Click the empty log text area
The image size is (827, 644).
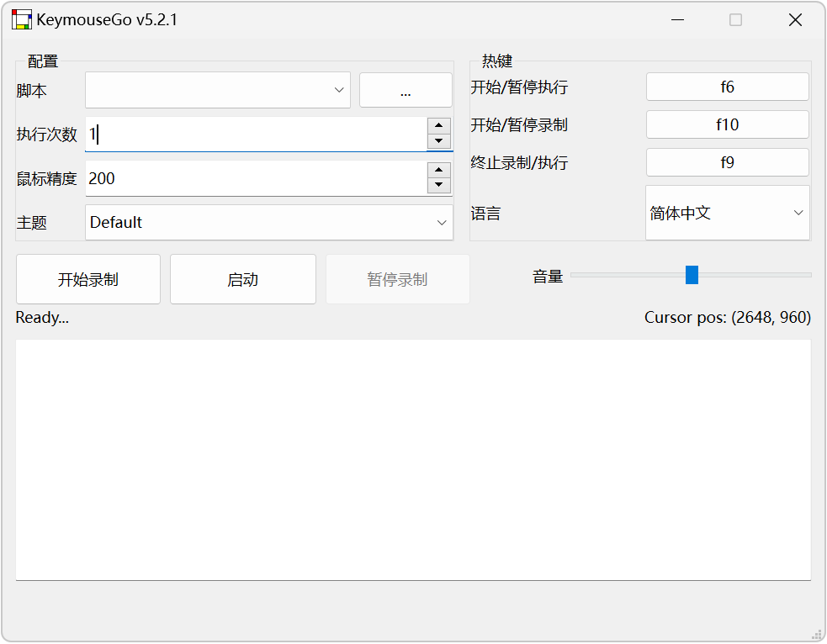tap(414, 460)
